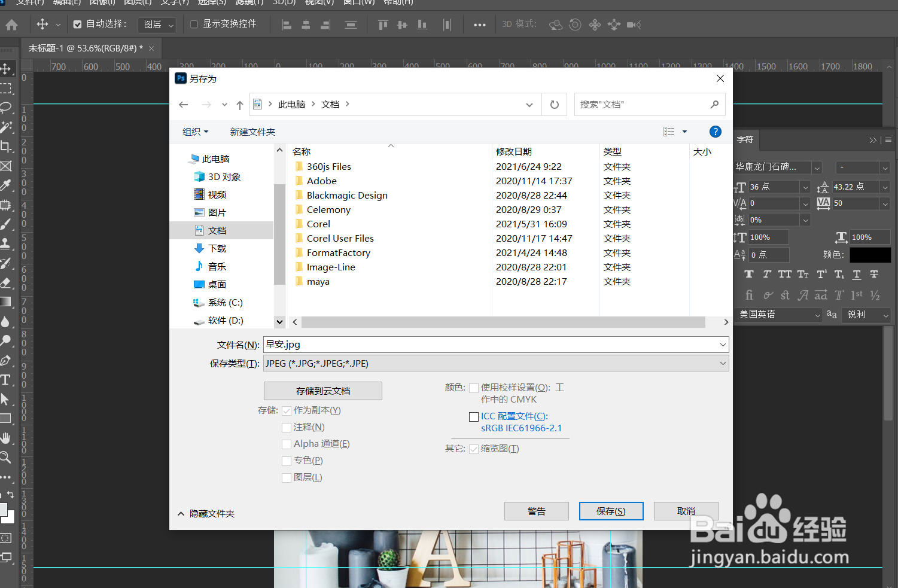Screen dimensions: 898x588
Task: Select the Horizontal Type tool
Action: click(6, 380)
